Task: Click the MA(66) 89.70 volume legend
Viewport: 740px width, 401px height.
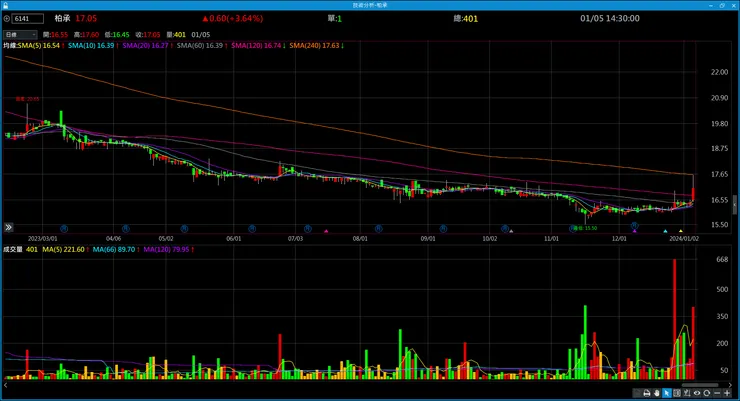Action: tap(116, 250)
